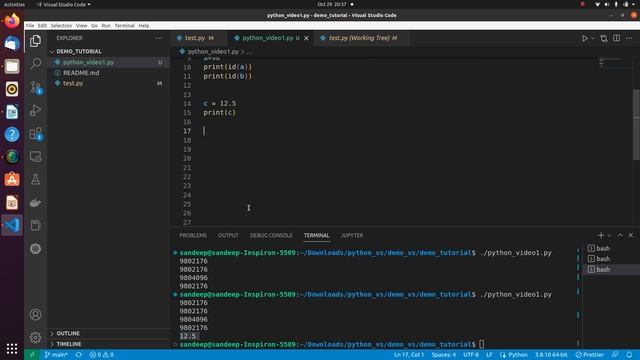Open Remote Explorer view
Screen dimensions: 640x360
coord(36,157)
